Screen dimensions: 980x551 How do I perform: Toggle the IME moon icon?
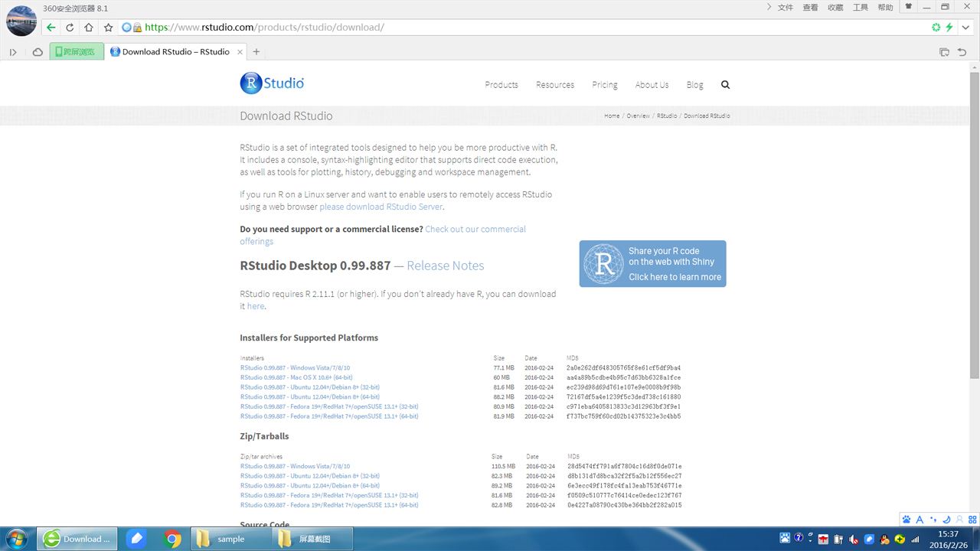point(946,520)
